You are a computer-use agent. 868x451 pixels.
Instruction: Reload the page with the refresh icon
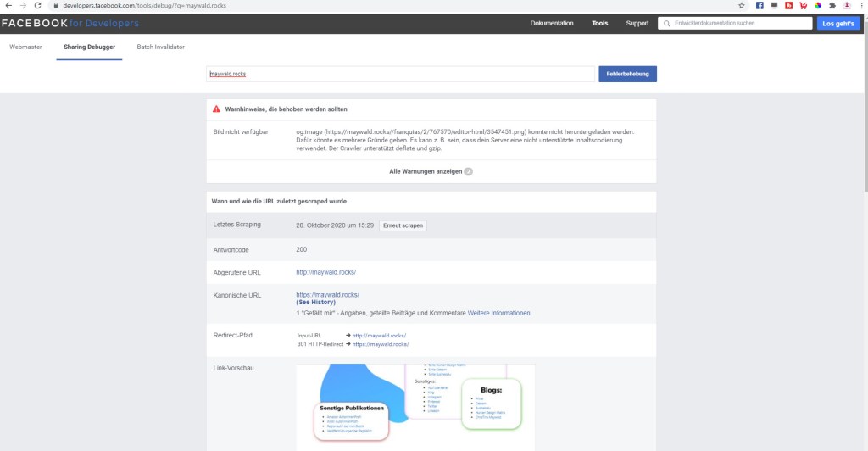37,5
